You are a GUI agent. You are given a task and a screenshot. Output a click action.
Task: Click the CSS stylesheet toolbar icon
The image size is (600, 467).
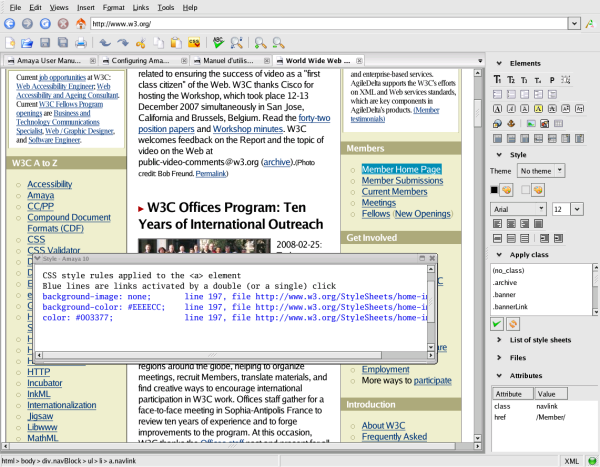[192, 43]
